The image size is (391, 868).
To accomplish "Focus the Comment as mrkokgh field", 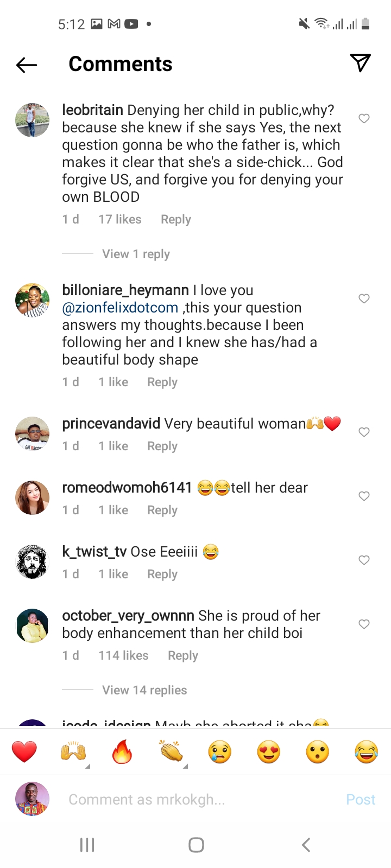I will [x=201, y=800].
